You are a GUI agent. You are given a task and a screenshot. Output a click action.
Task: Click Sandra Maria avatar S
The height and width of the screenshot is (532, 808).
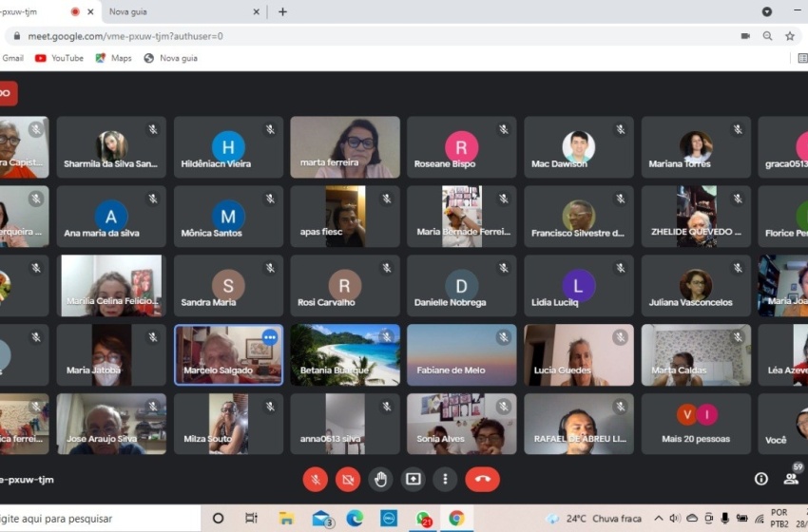pos(228,285)
